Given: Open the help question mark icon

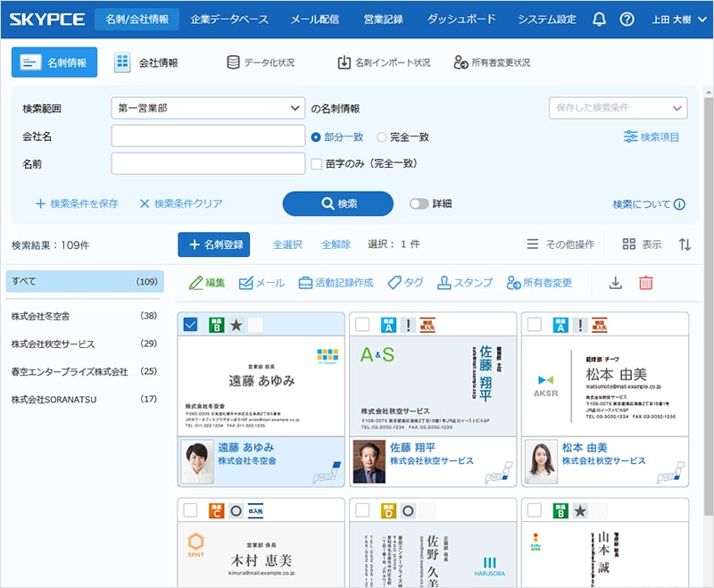Looking at the screenshot, I should coord(627,19).
